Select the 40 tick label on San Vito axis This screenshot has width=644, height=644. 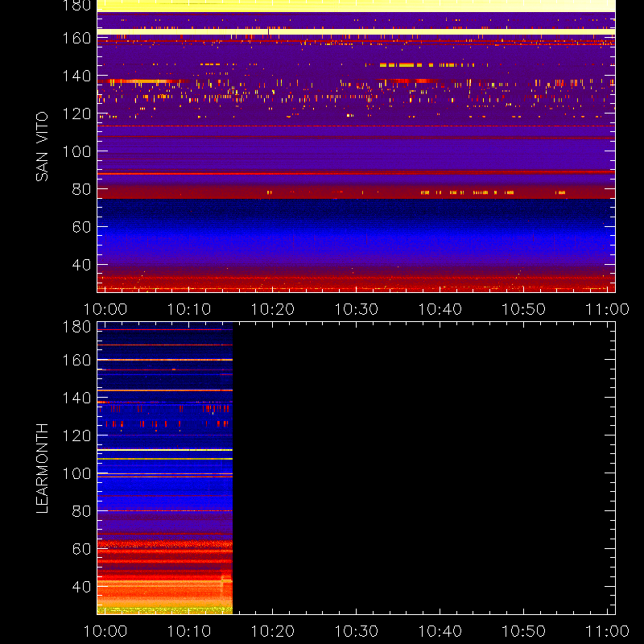[81, 265]
